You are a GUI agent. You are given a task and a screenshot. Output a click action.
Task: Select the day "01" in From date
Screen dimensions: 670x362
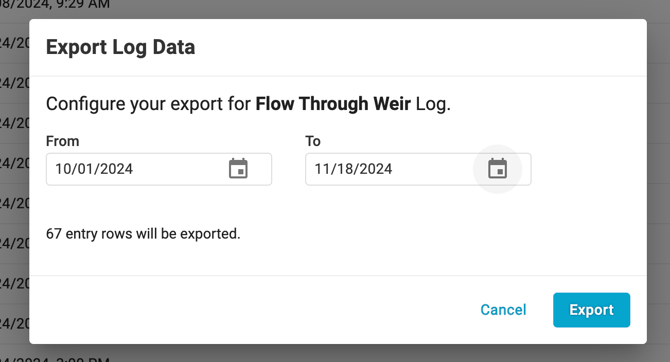coord(85,169)
